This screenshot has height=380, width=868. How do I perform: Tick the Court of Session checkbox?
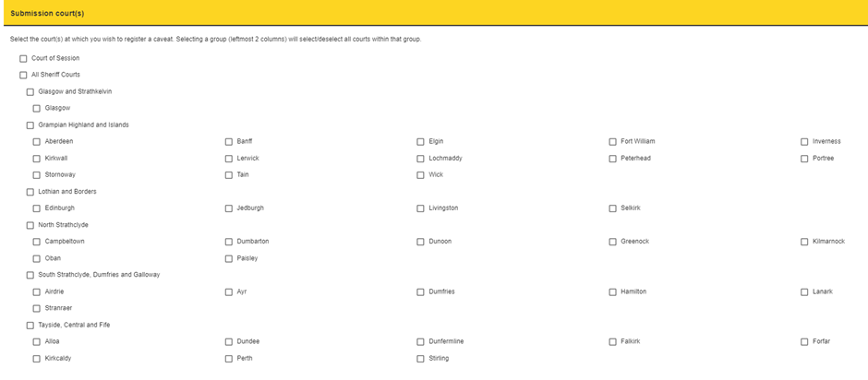pyautogui.click(x=23, y=59)
